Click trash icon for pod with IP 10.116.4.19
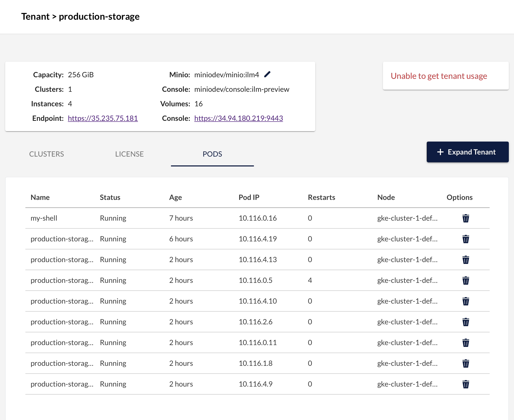514x420 pixels. point(466,239)
